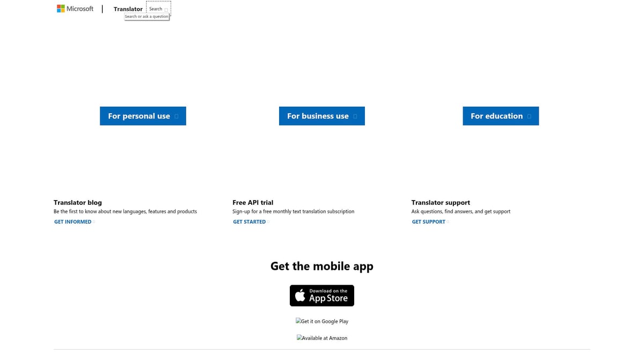Image resolution: width=644 pixels, height=362 pixels.
Task: Click the search icon next to Search field
Action: coord(166,9)
